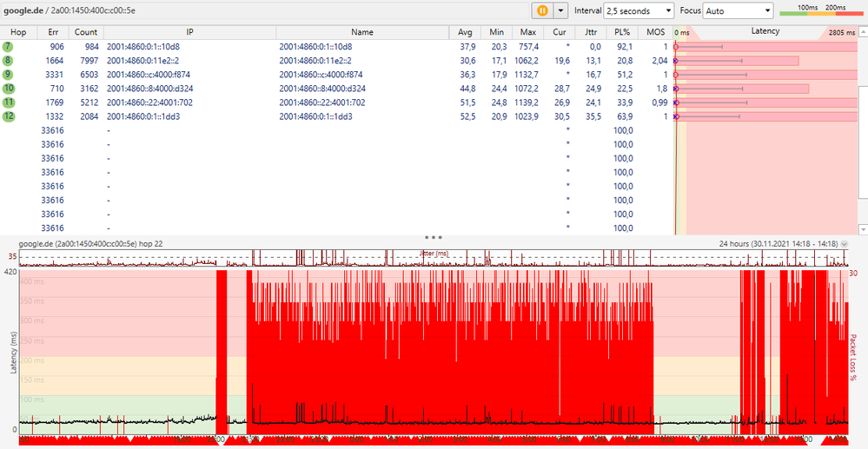Open the arrow dropdown beside pause button

(x=560, y=10)
